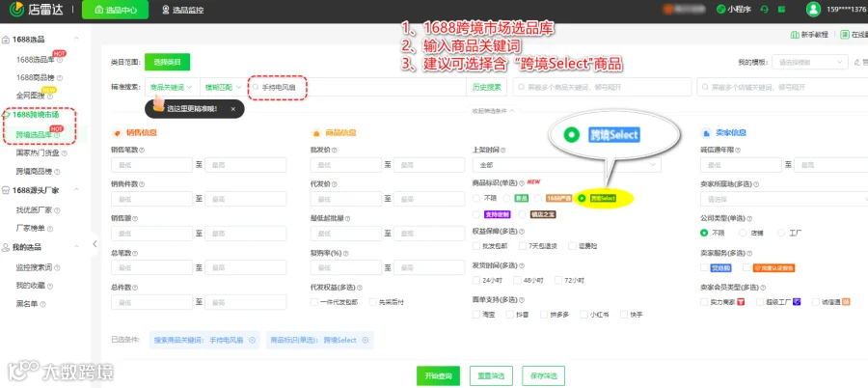
Task: Click help icon beside 找优质厂家
Action: [x=57, y=210]
